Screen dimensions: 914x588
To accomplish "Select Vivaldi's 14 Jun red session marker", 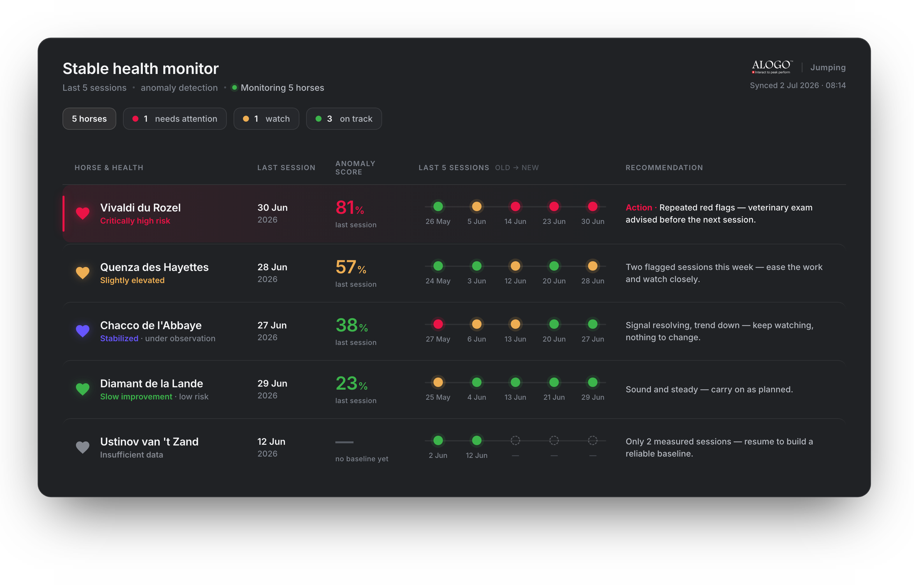I will (x=515, y=207).
